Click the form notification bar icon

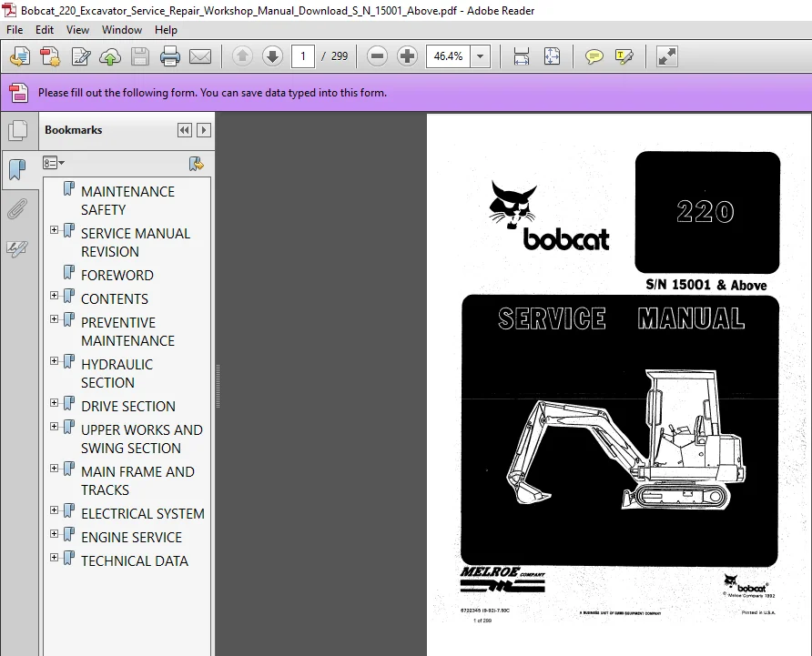pyautogui.click(x=19, y=93)
